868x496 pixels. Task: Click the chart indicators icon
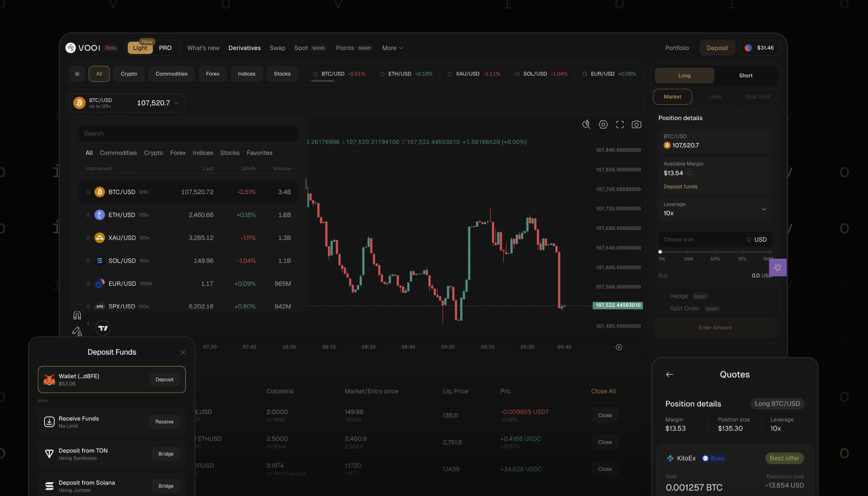click(x=586, y=125)
